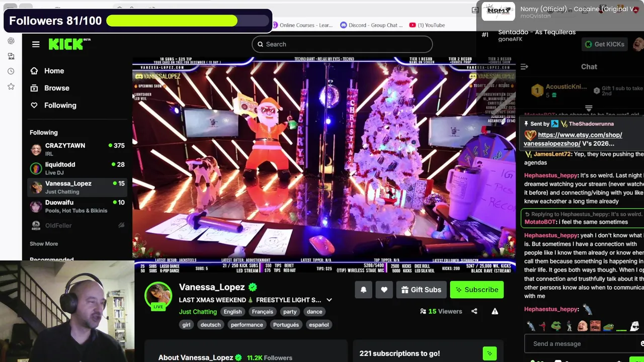Viewport: 644px width, 362px height.
Task: Click the Followers 81/100 progress bar
Action: pyautogui.click(x=188, y=21)
